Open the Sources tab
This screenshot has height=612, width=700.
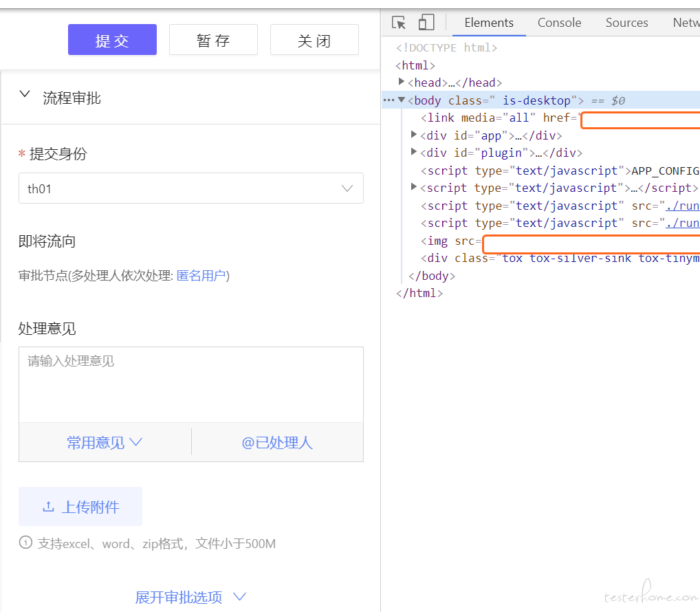627,23
